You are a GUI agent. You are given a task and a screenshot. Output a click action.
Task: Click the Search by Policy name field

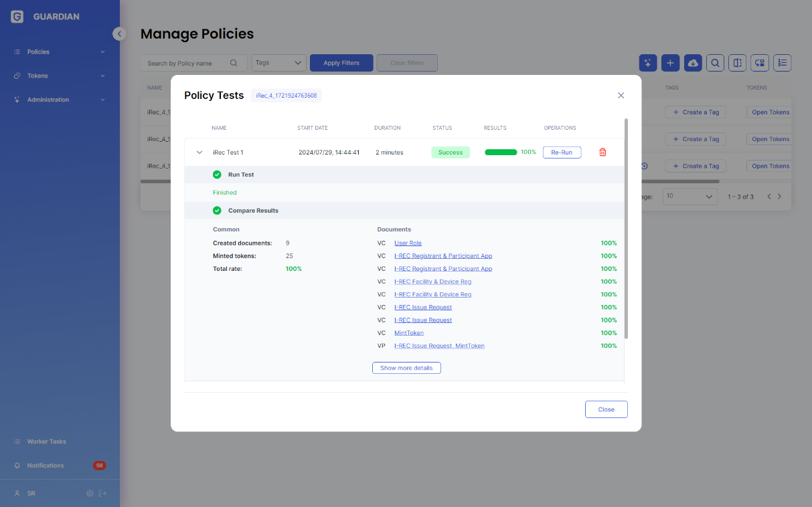coord(194,63)
